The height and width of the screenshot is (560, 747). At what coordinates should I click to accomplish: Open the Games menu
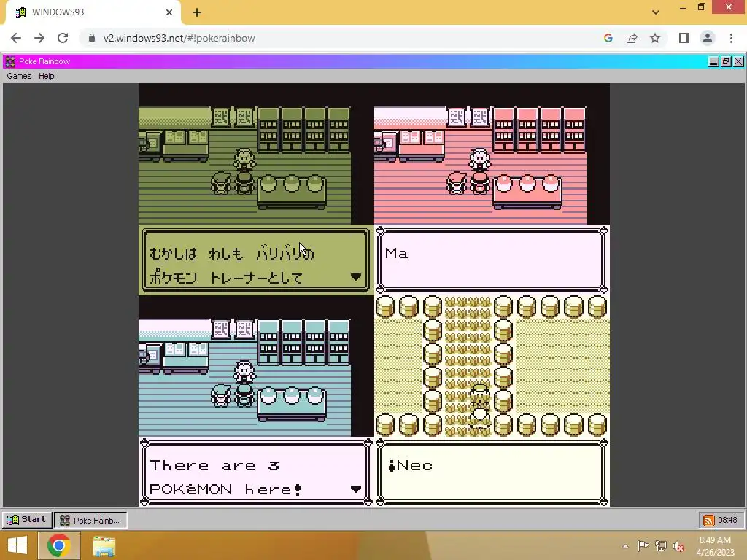pyautogui.click(x=19, y=76)
